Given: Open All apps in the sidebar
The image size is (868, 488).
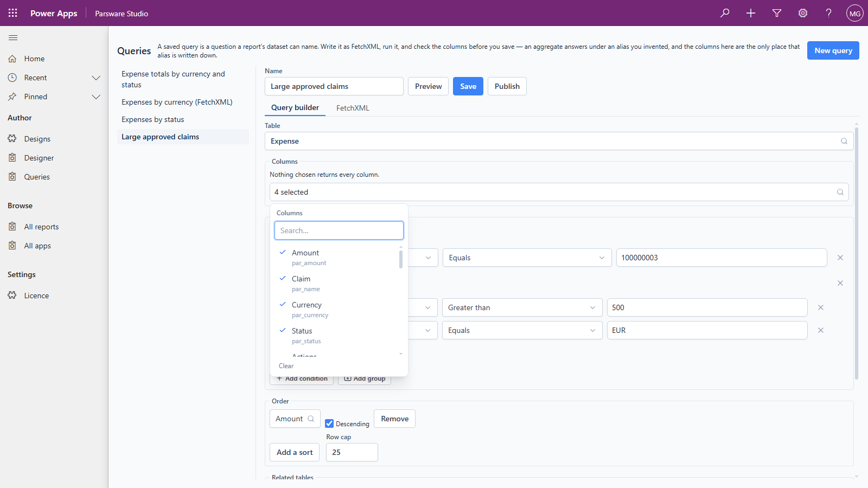Looking at the screenshot, I should [x=54, y=246].
